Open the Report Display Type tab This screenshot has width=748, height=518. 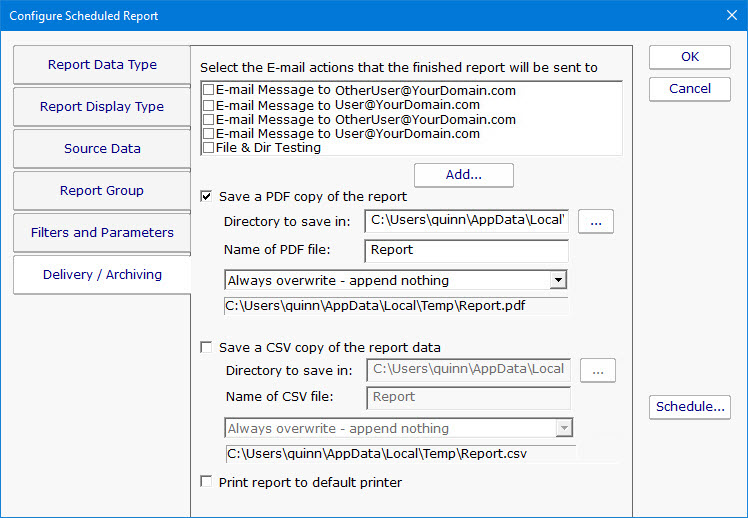102,107
